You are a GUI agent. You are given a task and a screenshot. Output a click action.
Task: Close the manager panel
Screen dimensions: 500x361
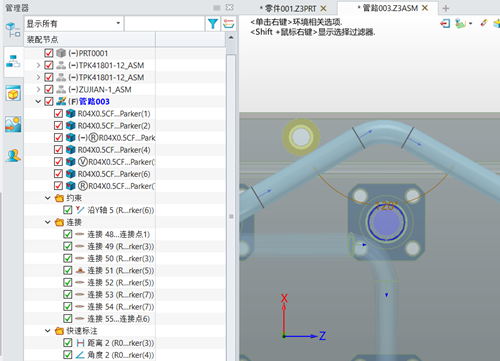[x=230, y=7]
